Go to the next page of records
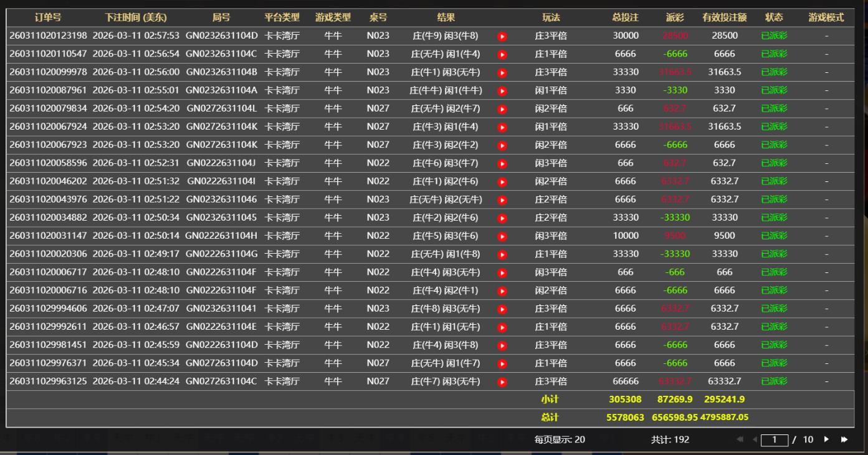 tap(827, 439)
